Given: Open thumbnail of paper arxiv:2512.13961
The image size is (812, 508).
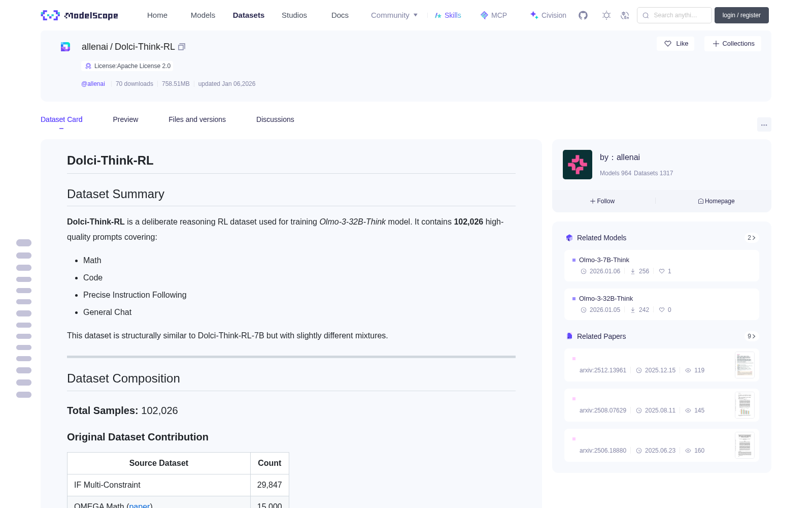Looking at the screenshot, I should tap(745, 365).
